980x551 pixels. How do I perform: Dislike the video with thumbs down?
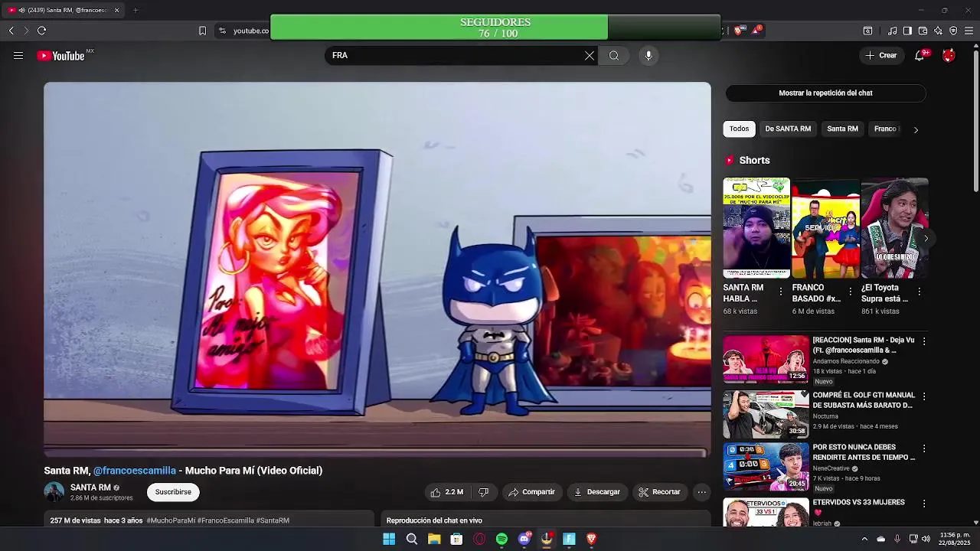[x=483, y=492]
